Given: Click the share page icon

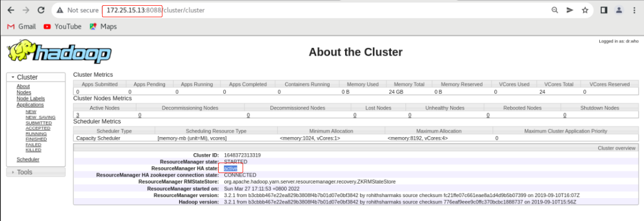Looking at the screenshot, I should pos(570,10).
